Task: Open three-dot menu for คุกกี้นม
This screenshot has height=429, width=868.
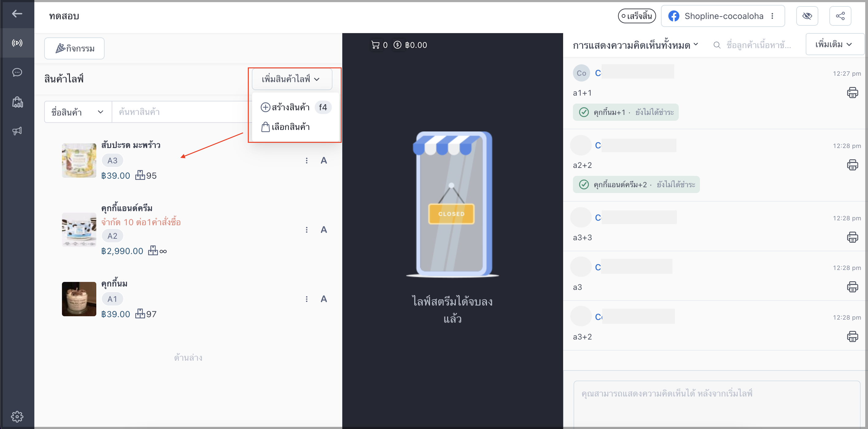Action: 306,299
